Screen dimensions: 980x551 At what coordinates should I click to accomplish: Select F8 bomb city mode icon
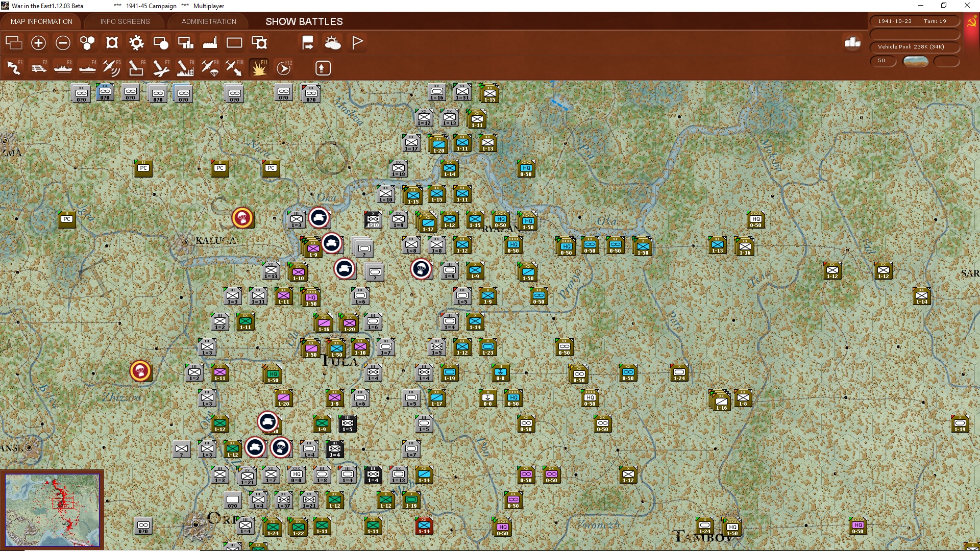coord(185,68)
